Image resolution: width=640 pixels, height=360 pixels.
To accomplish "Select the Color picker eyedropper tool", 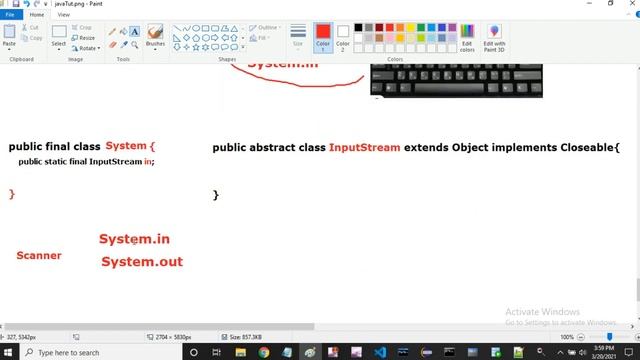I will pos(124,44).
